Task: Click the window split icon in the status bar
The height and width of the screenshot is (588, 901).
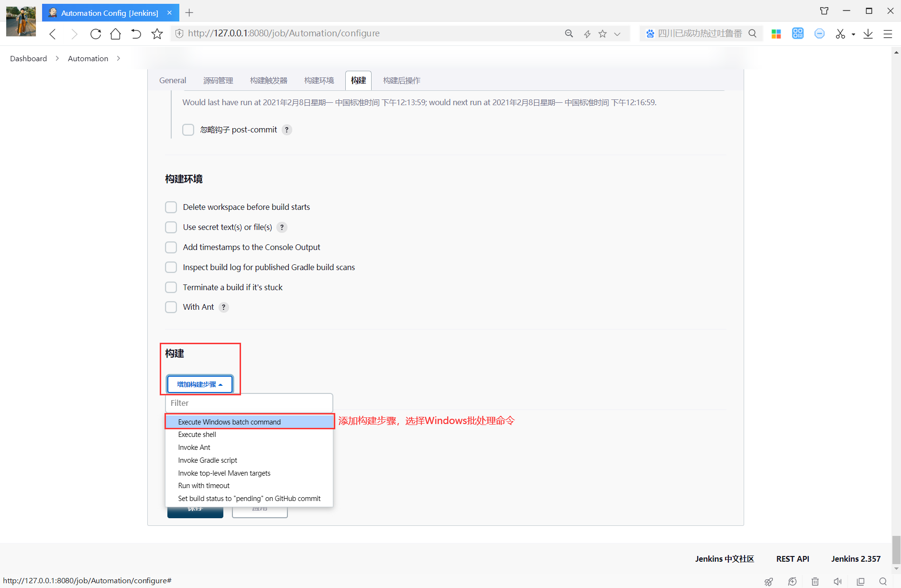Action: pos(860,581)
